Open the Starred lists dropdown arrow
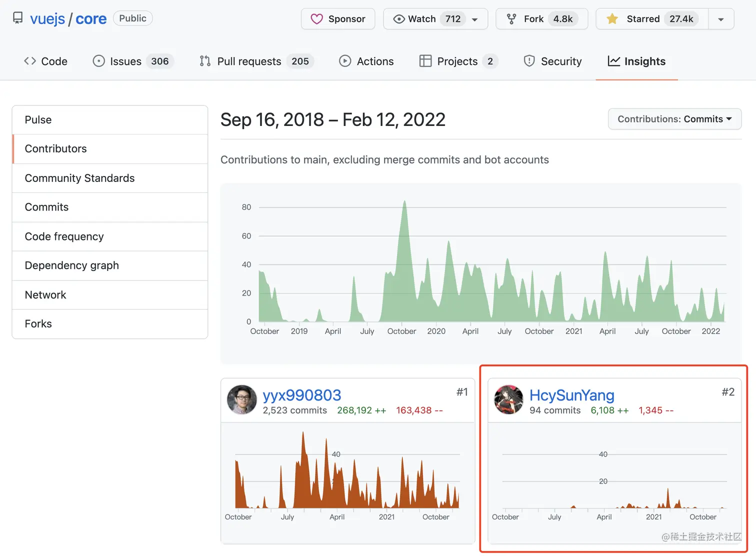The width and height of the screenshot is (756, 556). point(721,19)
